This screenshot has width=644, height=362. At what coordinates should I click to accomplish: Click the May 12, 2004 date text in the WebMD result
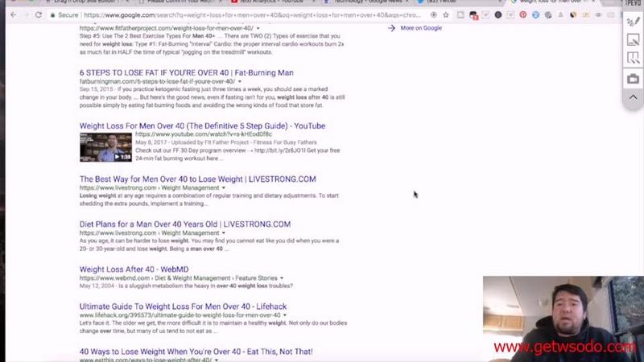pos(97,286)
